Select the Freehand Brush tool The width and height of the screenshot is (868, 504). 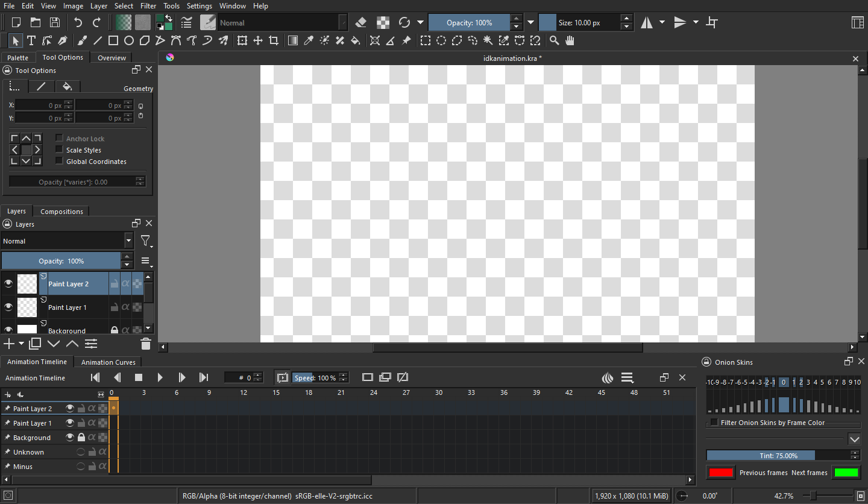82,40
